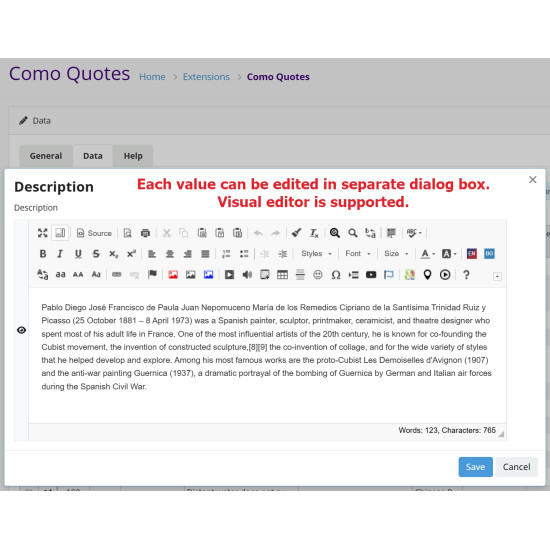Screen dimensions: 550x550
Task: Paste as plain text
Action: [x=220, y=233]
